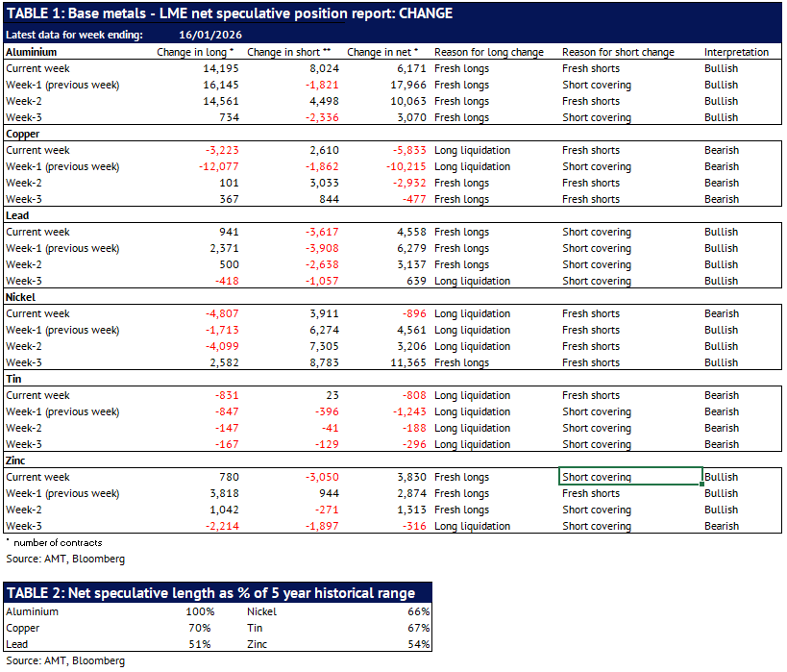Click the 'Change in net' column header
787x672 pixels.
click(x=382, y=52)
